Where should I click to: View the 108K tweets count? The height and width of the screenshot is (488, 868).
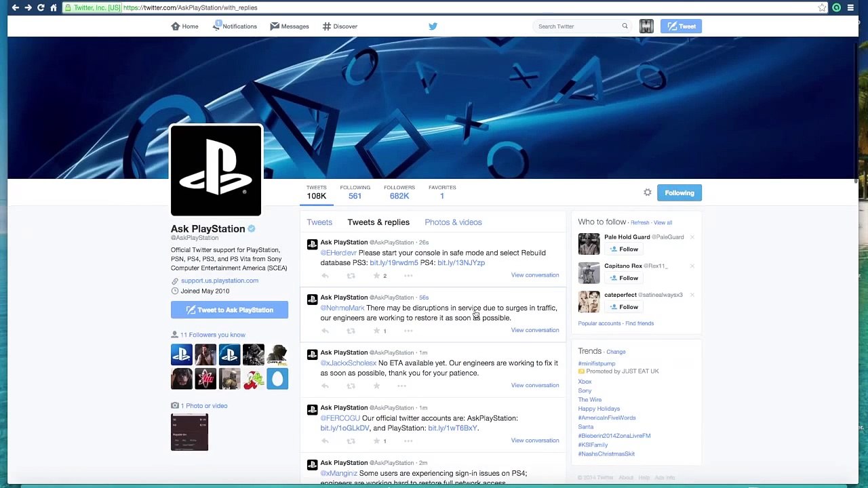tap(316, 192)
